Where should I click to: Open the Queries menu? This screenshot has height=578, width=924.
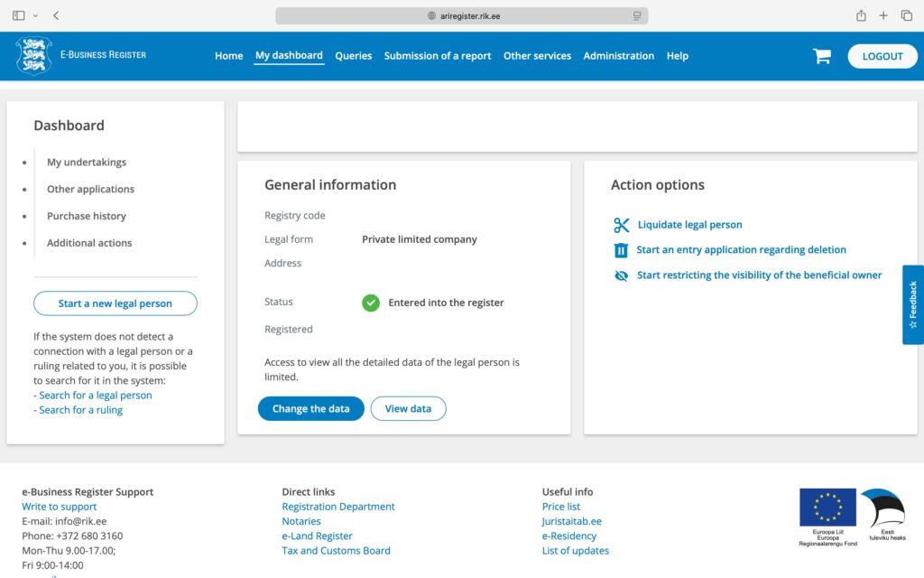coord(353,56)
